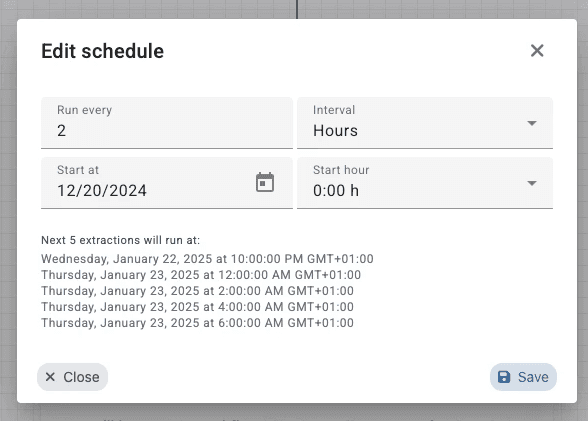Focus the Run every field showing 2
Viewport: 588px width, 421px height.
pyautogui.click(x=167, y=123)
